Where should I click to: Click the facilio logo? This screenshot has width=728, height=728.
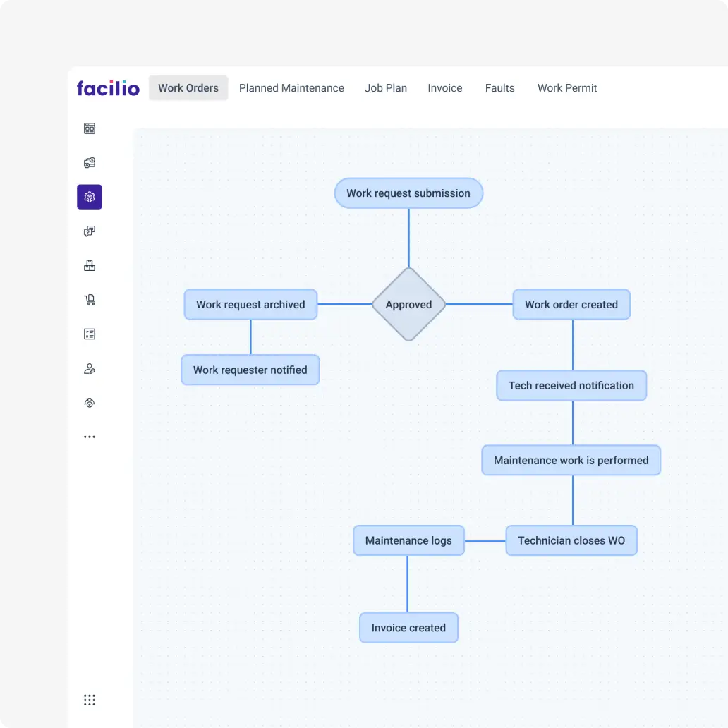(108, 87)
